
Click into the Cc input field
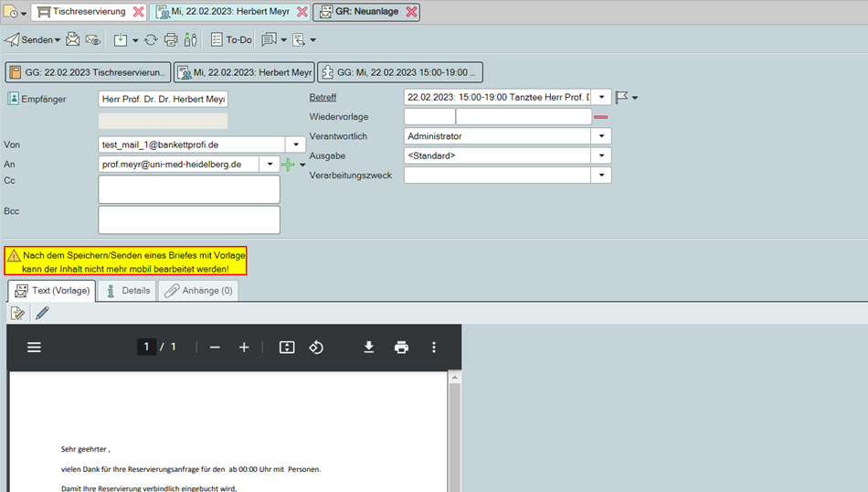188,189
